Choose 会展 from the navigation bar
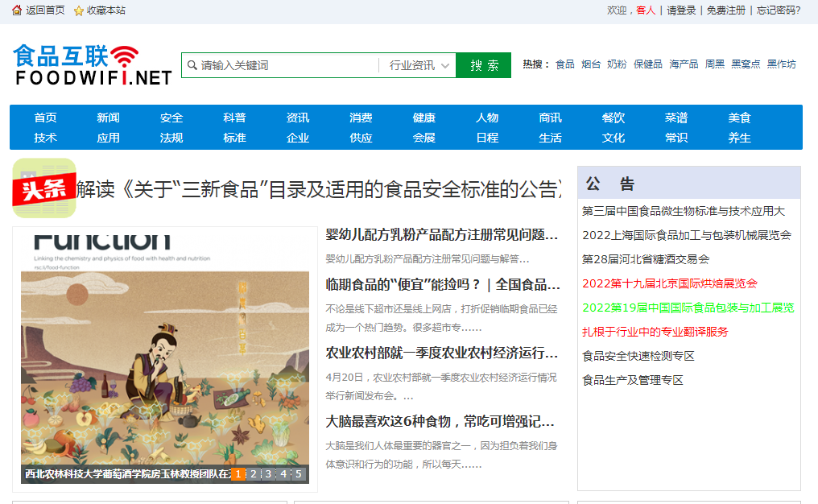 click(x=423, y=138)
